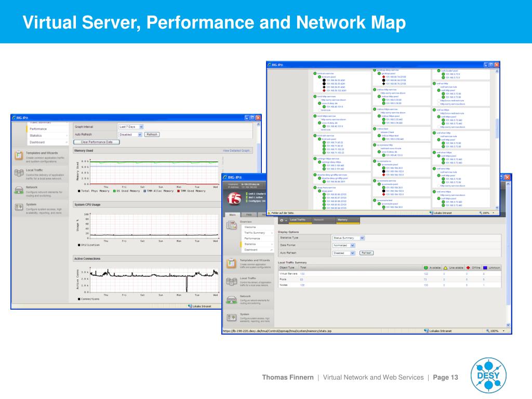
Task: Open Data Format Normalized dropdown
Action: pyautogui.click(x=344, y=245)
